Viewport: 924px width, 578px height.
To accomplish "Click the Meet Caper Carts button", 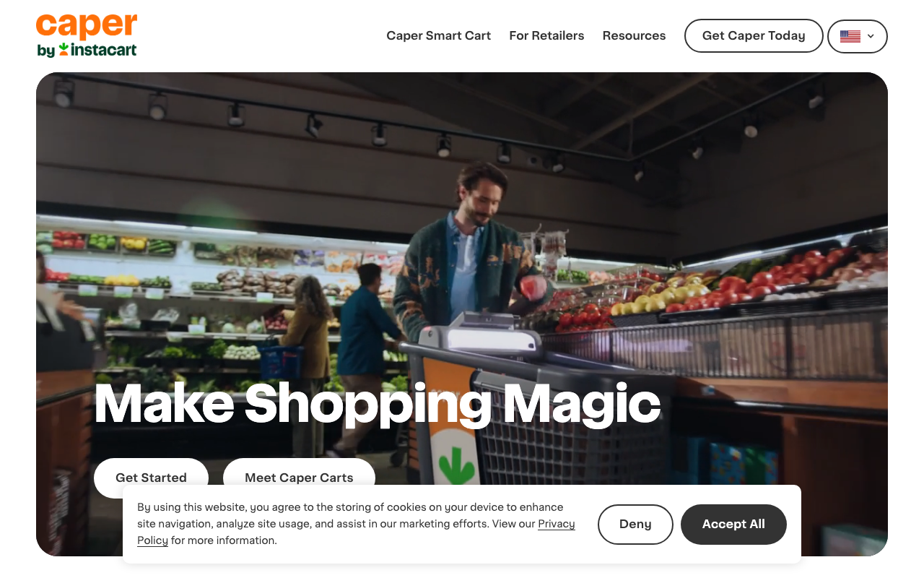I will click(x=299, y=478).
